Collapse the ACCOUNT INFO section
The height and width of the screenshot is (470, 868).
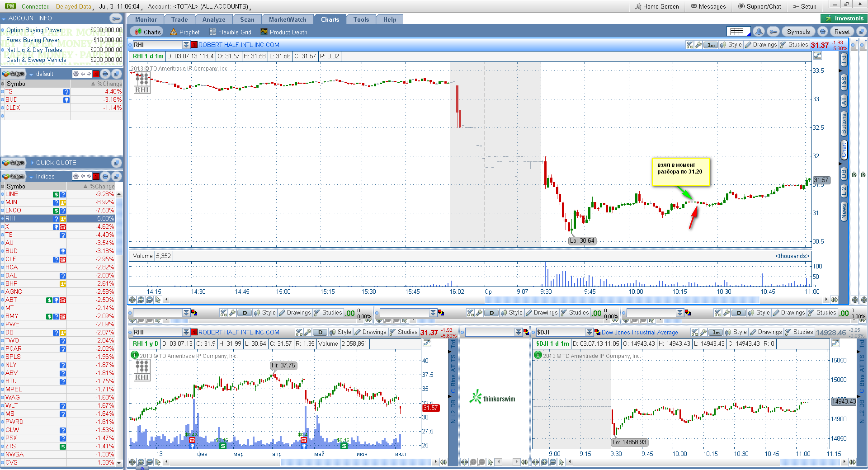click(4, 19)
